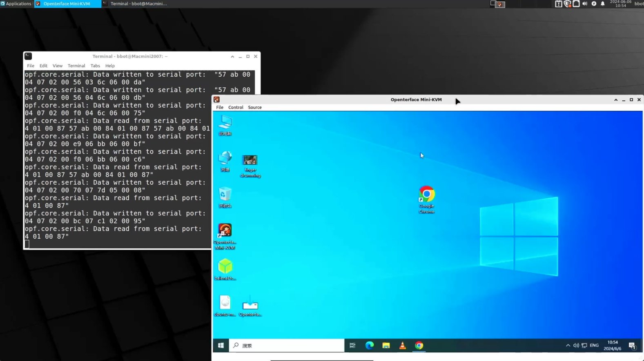Screen dimensions: 644x361
Task: Click the Openterface Mini-KVM title bar icon
Action: click(x=217, y=100)
